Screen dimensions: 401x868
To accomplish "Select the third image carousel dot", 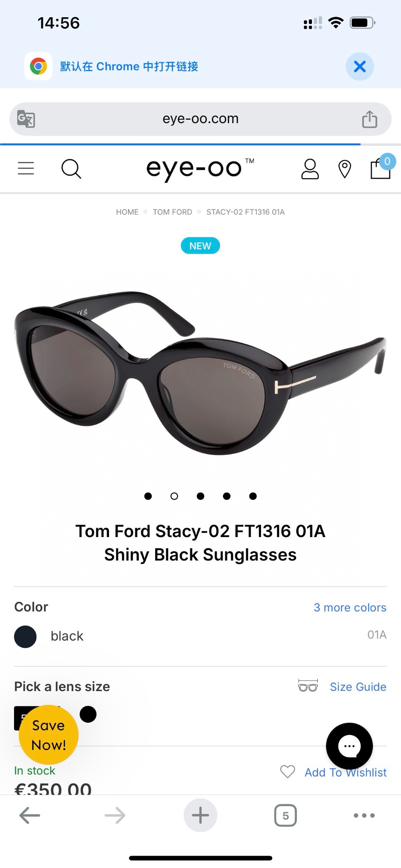I will [200, 496].
